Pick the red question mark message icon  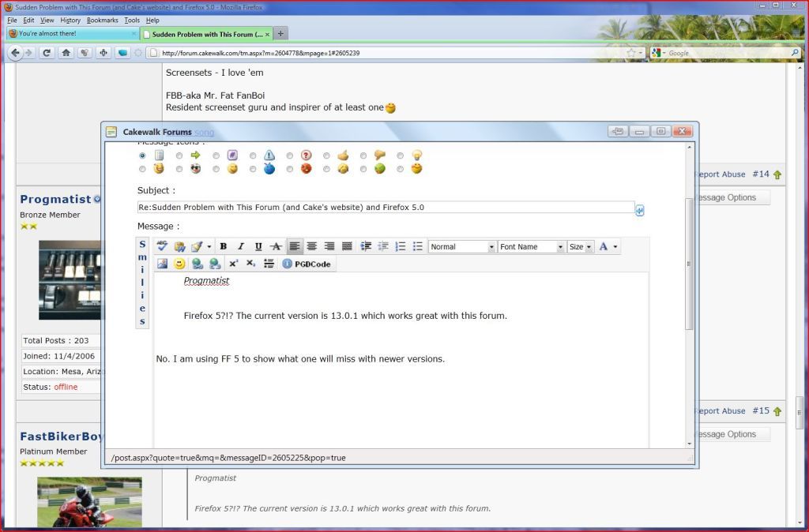pos(306,155)
